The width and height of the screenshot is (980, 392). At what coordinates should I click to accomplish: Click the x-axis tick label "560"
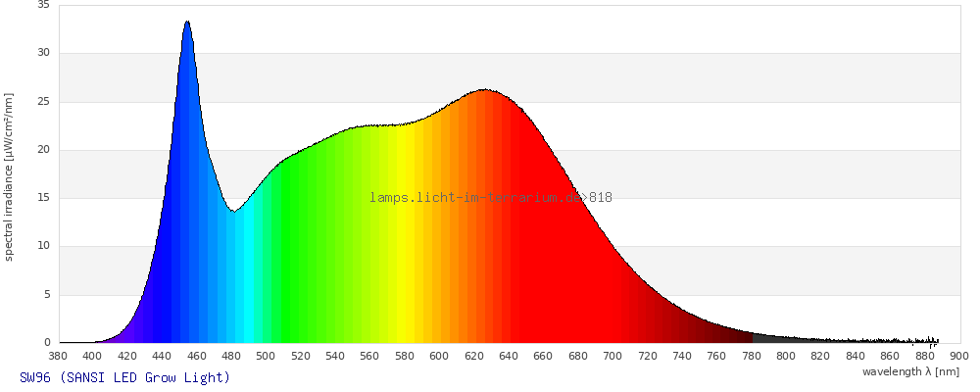click(x=370, y=357)
